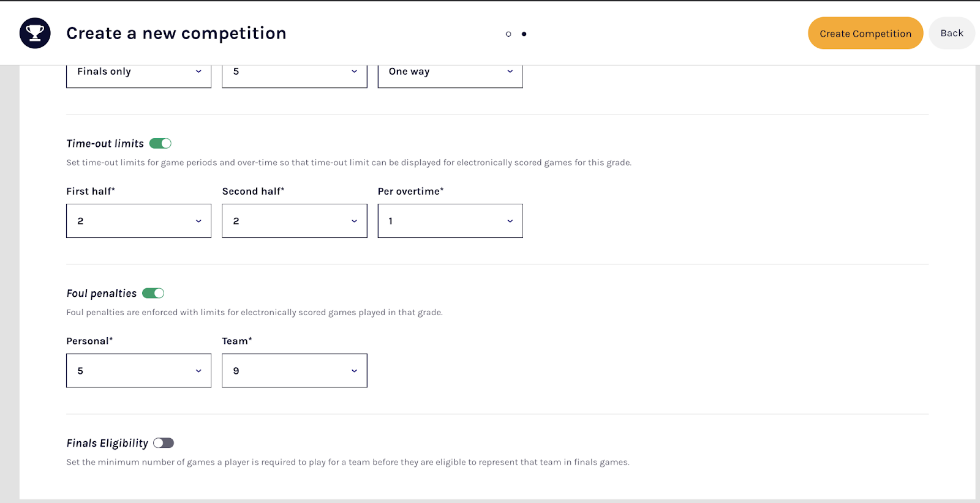Disable the Time-out limits toggle
980x503 pixels.
point(160,143)
